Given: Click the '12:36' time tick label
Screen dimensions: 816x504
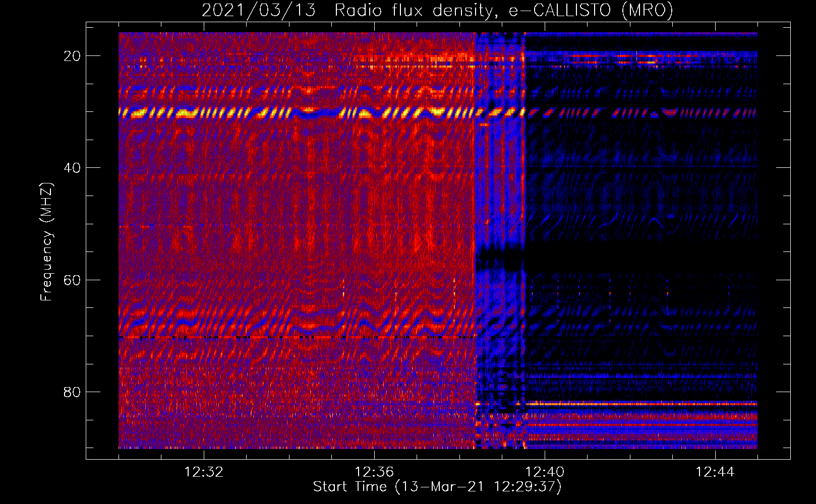Looking at the screenshot, I should (374, 472).
